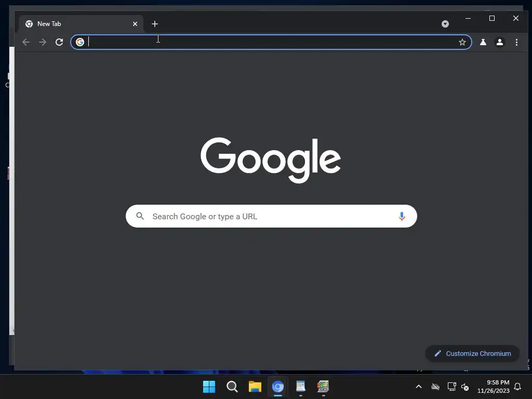The height and width of the screenshot is (399, 532).
Task: Open the profile avatar button
Action: (499, 42)
